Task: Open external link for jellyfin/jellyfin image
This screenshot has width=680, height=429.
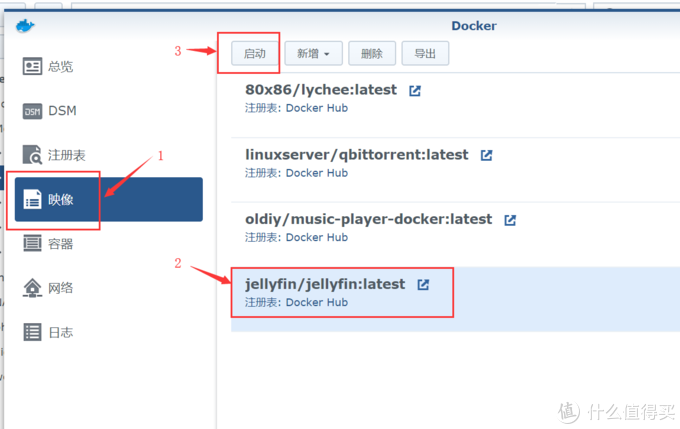Action: 423,284
